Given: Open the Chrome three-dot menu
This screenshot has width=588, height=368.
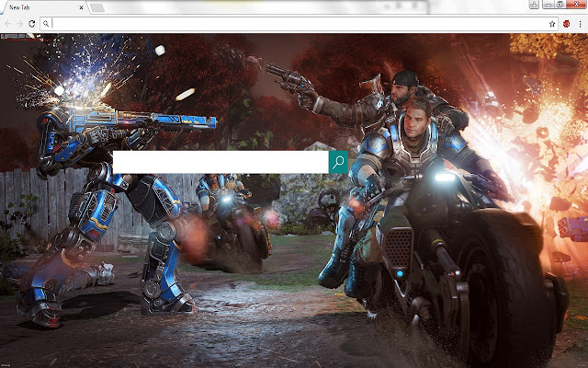Looking at the screenshot, I should (x=580, y=24).
